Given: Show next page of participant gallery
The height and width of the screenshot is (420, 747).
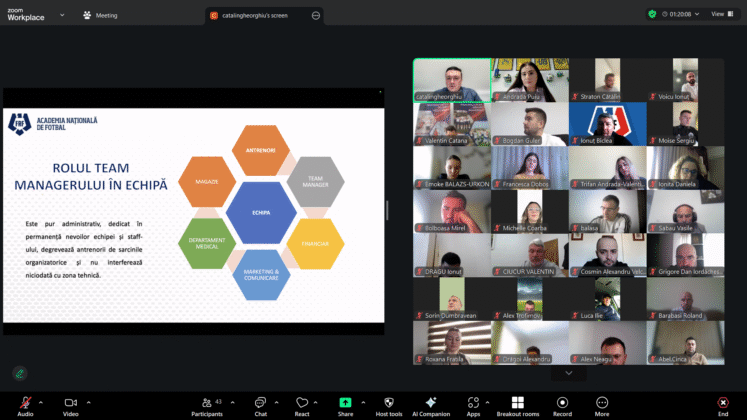Looking at the screenshot, I should click(x=568, y=373).
